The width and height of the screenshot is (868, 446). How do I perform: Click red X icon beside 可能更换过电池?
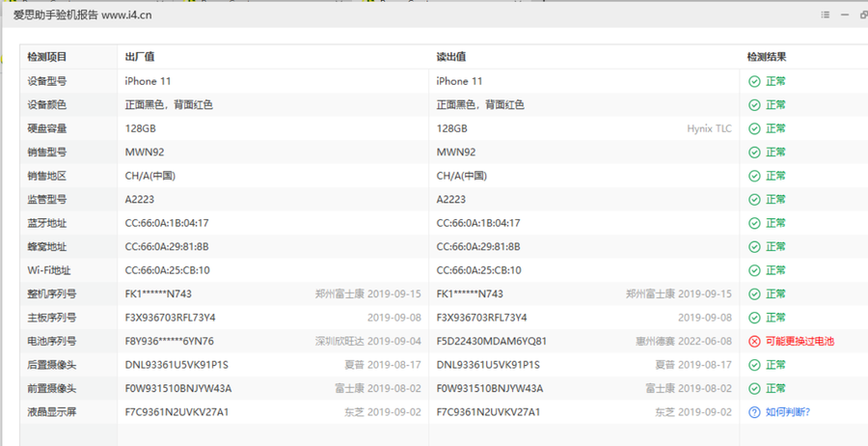pos(754,342)
